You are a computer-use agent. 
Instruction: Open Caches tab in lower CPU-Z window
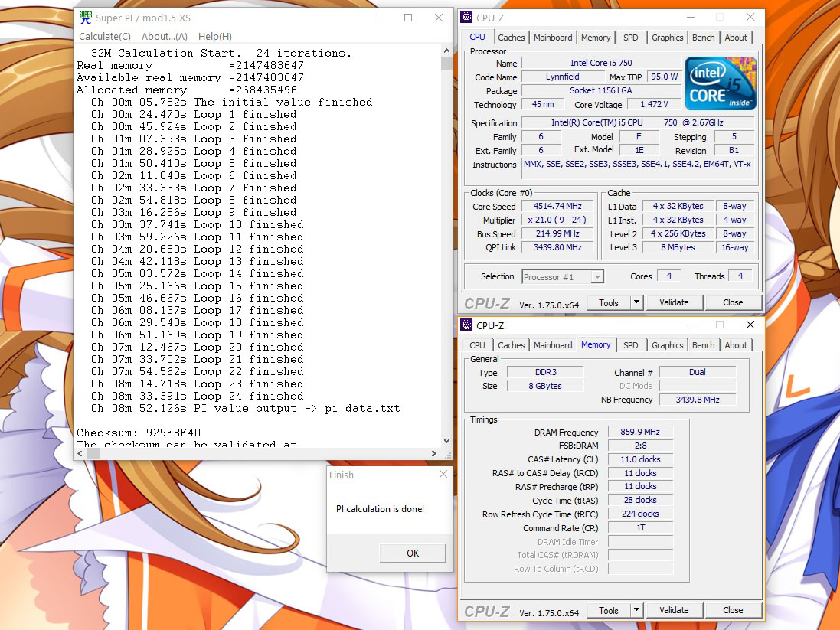coord(511,345)
